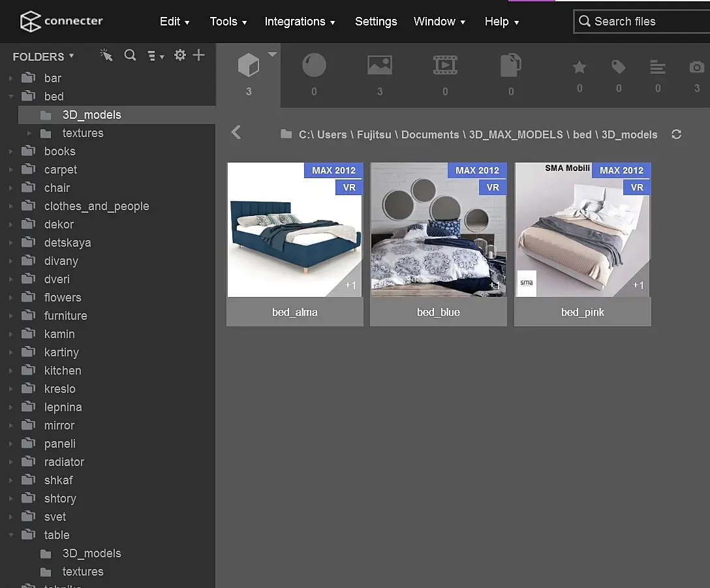Open the Integrations menu
This screenshot has height=588, width=710.
[x=300, y=22]
